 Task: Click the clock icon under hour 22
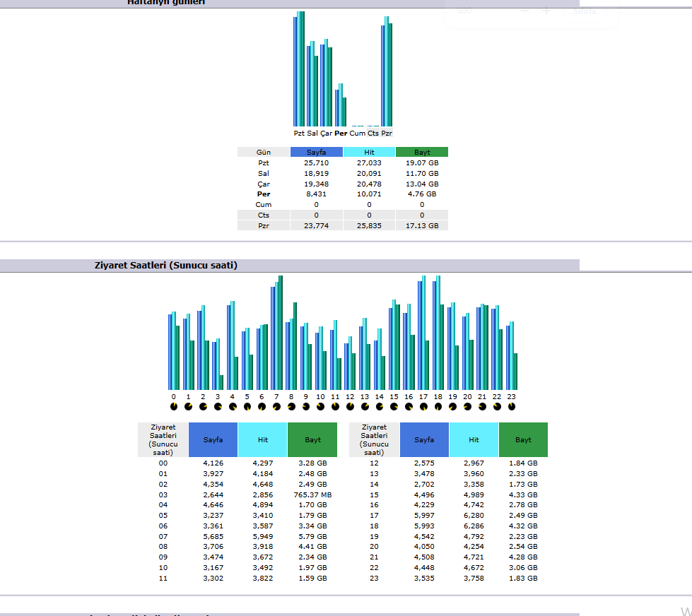(497, 407)
